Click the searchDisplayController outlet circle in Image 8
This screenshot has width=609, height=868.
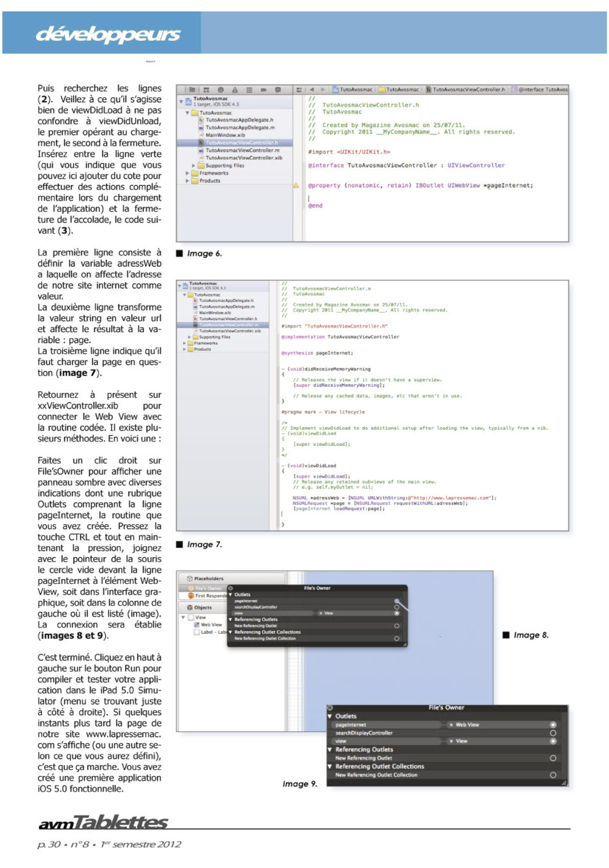[x=397, y=607]
